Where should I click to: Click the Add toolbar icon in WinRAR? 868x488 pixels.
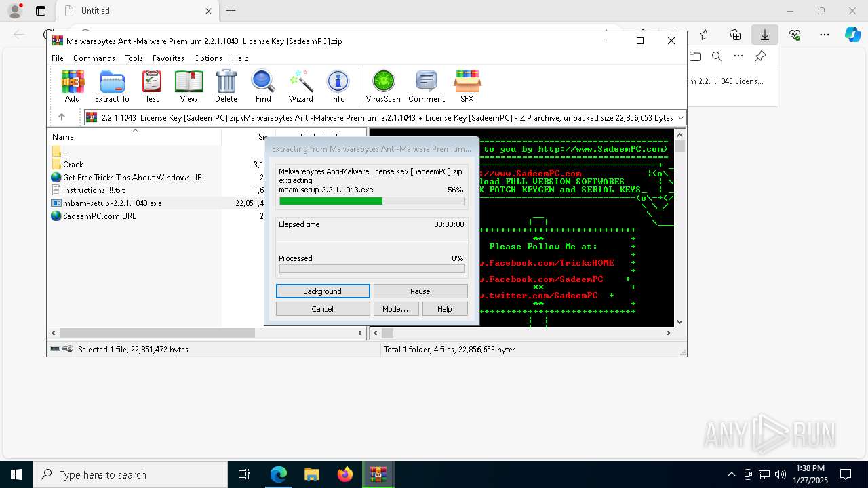coord(73,86)
